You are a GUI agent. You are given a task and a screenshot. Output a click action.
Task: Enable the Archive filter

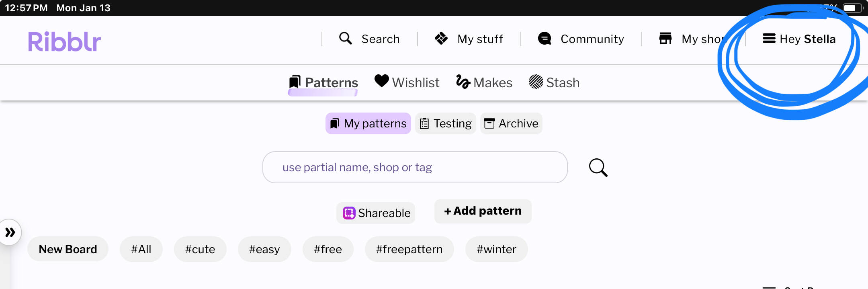(x=511, y=123)
